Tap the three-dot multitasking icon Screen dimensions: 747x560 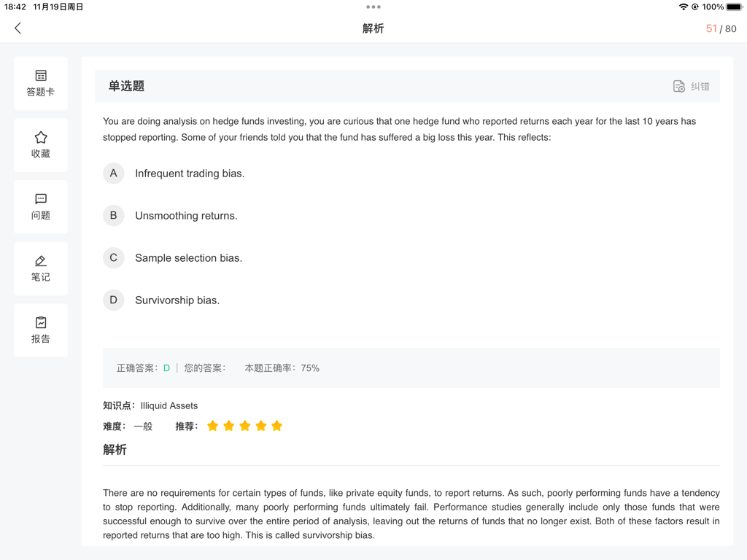click(x=373, y=7)
